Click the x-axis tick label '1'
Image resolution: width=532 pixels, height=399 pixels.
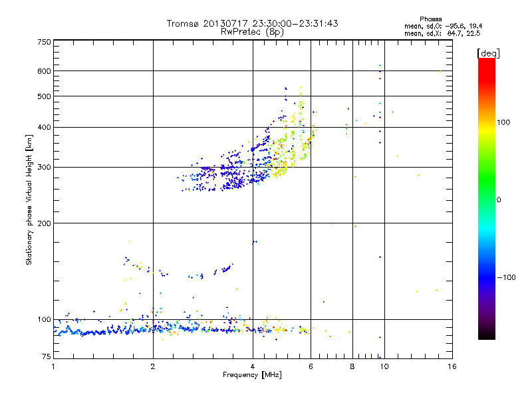tap(53, 366)
